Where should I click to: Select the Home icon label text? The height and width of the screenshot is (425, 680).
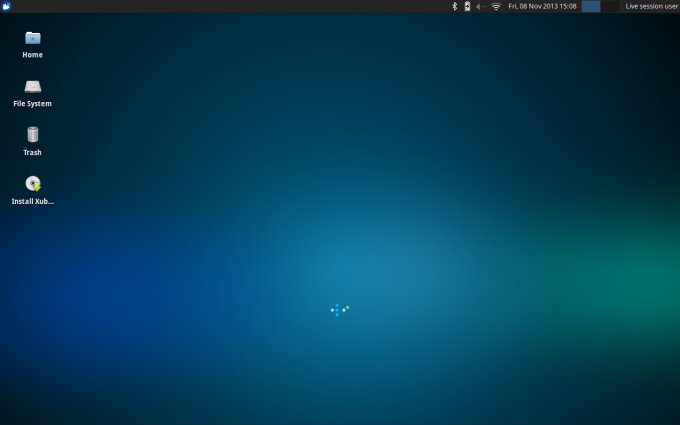(x=33, y=55)
